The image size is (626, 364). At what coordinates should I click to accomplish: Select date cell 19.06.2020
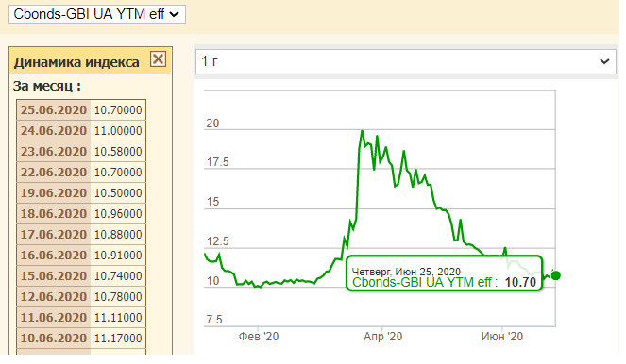coord(54,193)
